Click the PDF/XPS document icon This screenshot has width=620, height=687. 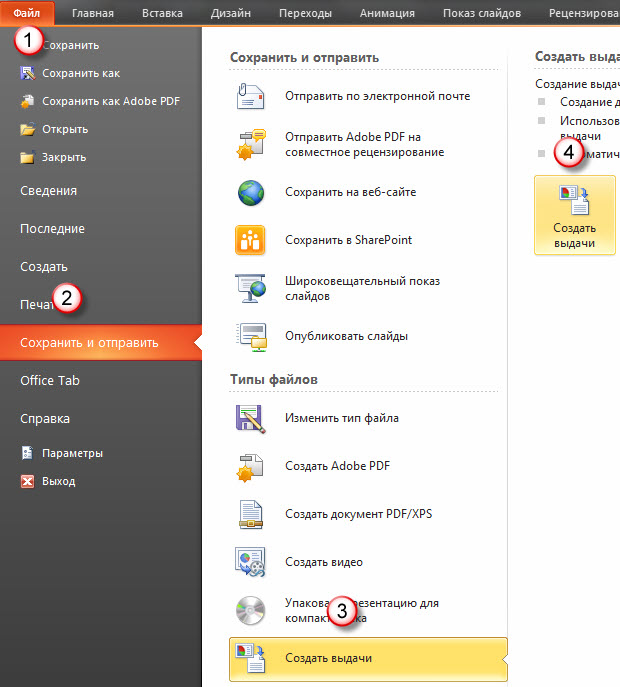click(251, 514)
